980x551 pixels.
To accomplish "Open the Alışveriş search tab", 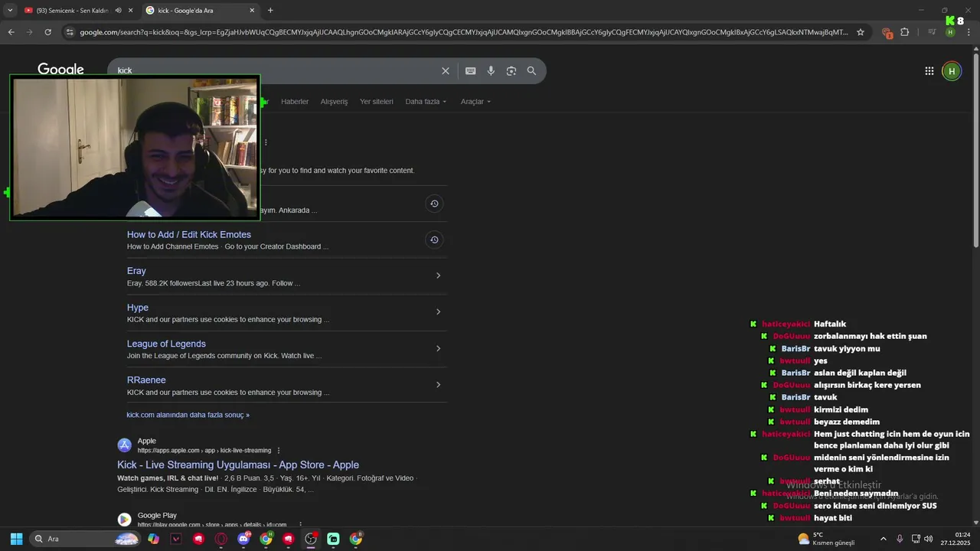I will point(334,102).
